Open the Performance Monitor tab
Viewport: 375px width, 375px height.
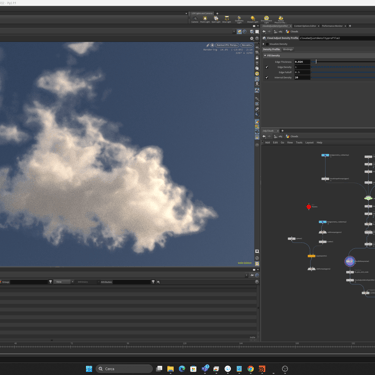(332, 26)
